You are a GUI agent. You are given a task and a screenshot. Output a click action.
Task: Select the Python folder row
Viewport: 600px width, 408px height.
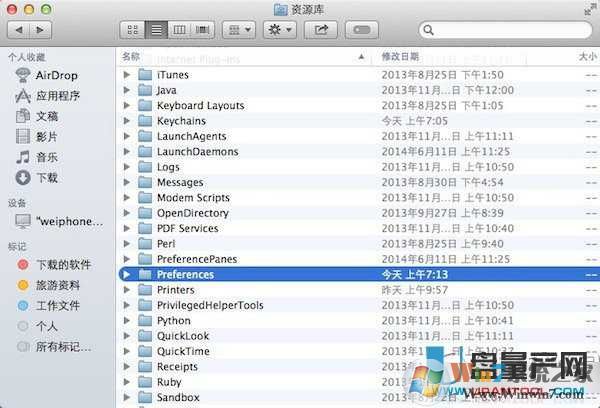click(358, 320)
